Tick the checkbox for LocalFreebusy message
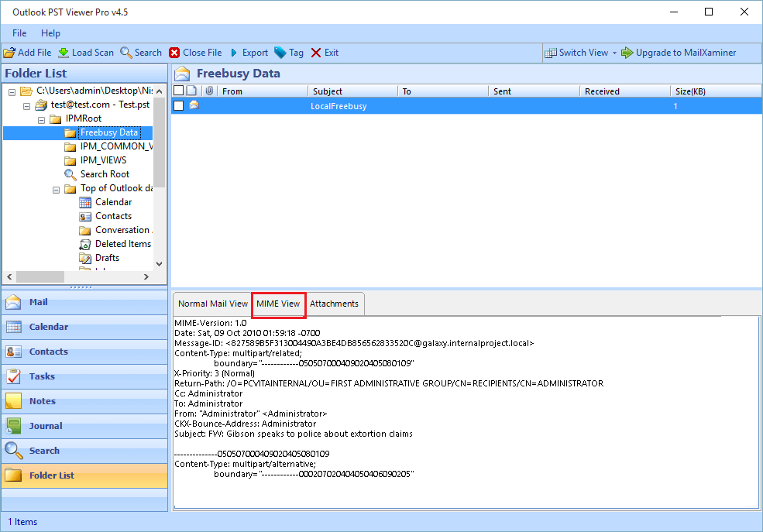This screenshot has width=763, height=532. [x=179, y=105]
